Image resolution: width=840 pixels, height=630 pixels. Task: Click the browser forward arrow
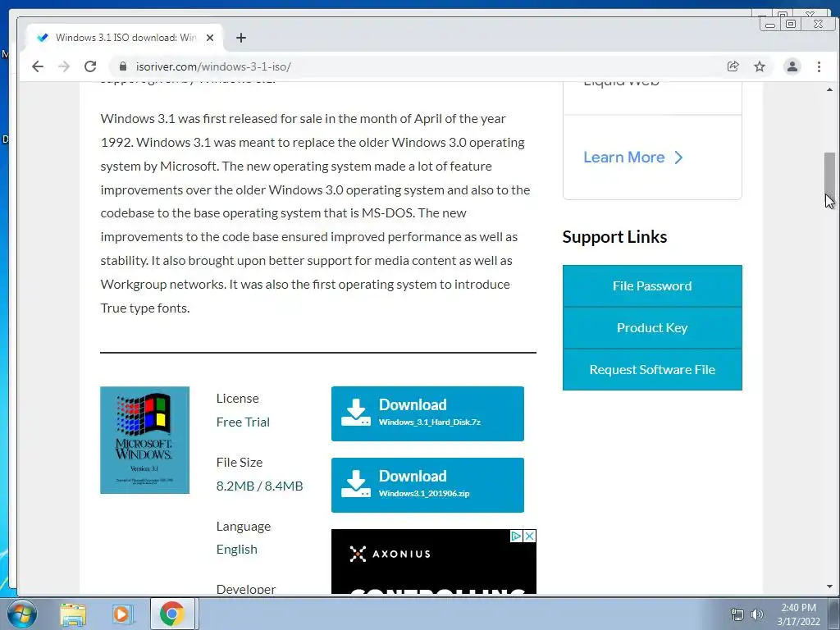pyautogui.click(x=64, y=66)
